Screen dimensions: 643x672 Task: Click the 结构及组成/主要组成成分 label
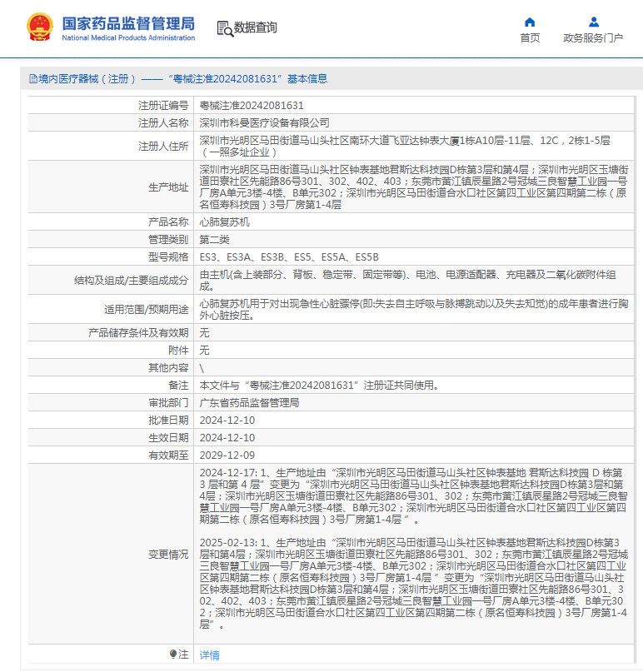(x=131, y=281)
